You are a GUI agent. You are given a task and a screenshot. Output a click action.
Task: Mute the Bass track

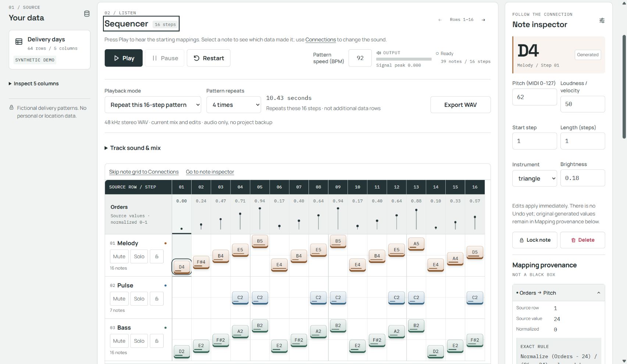point(119,341)
